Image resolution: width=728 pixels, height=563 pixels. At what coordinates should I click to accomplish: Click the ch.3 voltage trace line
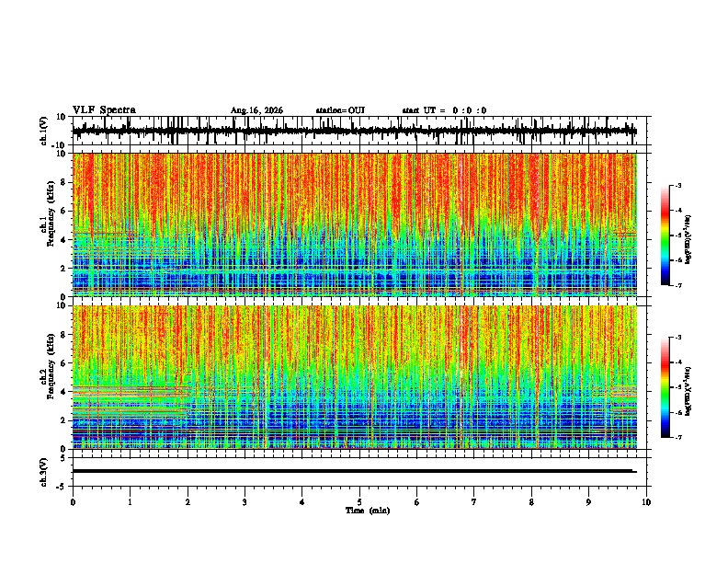354,471
